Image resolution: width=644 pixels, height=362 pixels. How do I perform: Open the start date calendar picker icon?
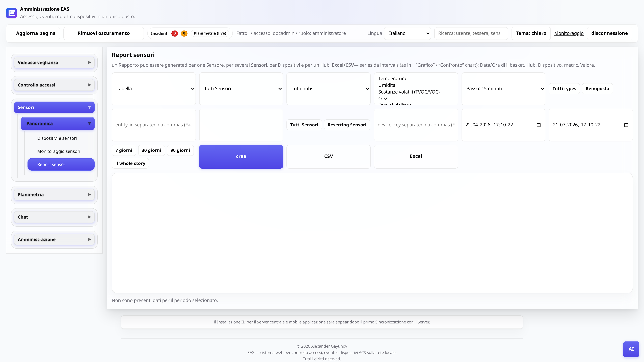539,125
